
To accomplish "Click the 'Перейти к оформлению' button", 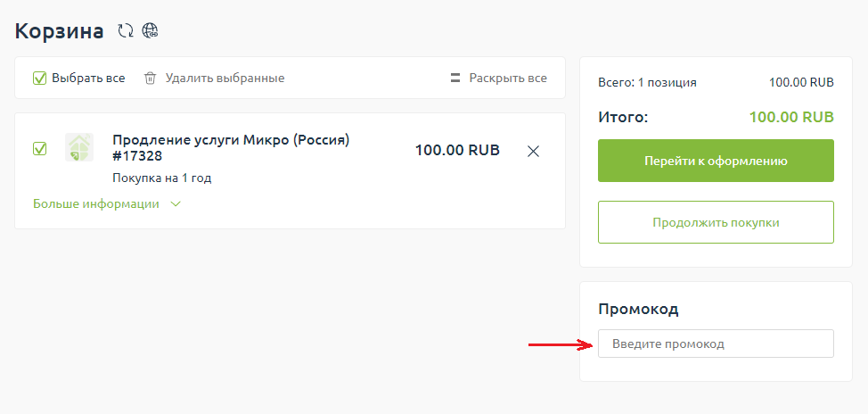I will coord(716,161).
